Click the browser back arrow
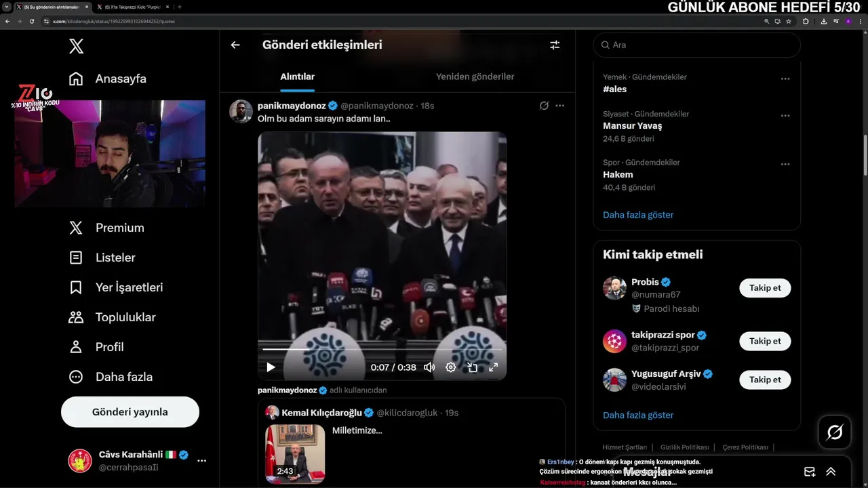Viewport: 868px width, 488px height. pyautogui.click(x=7, y=21)
